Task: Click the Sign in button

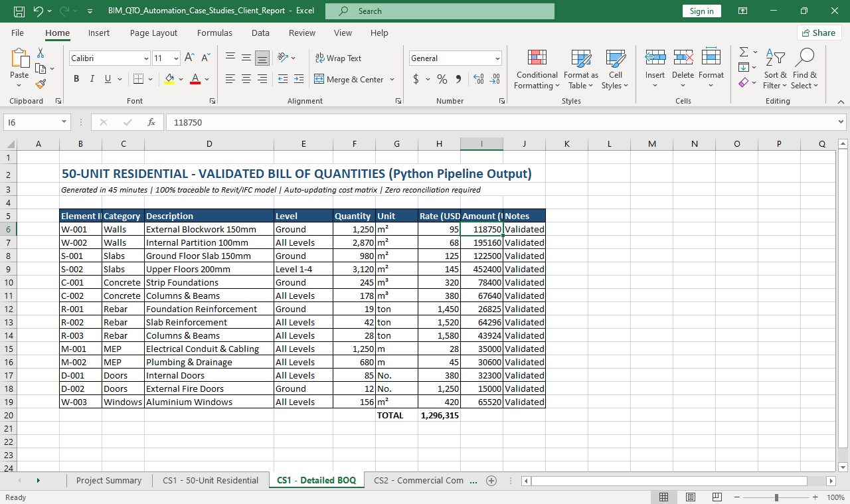Action: click(701, 11)
